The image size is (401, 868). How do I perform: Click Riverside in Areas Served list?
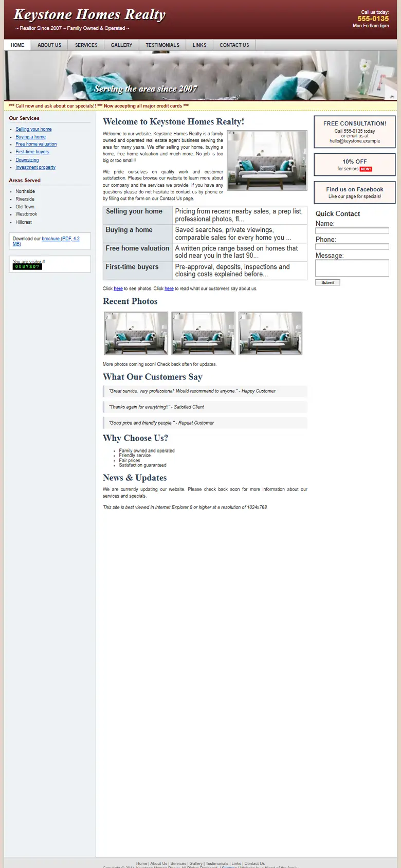click(25, 199)
